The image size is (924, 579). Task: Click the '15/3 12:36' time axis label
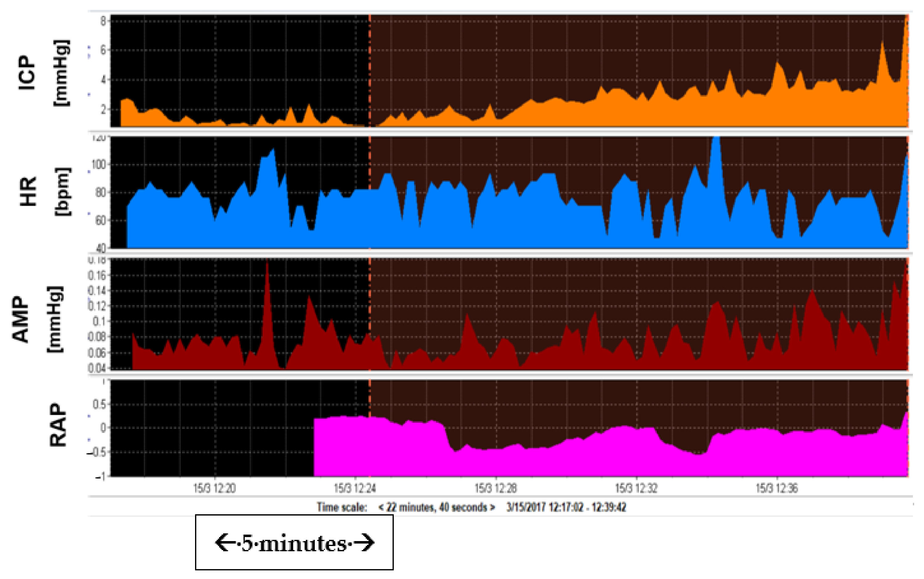777,488
